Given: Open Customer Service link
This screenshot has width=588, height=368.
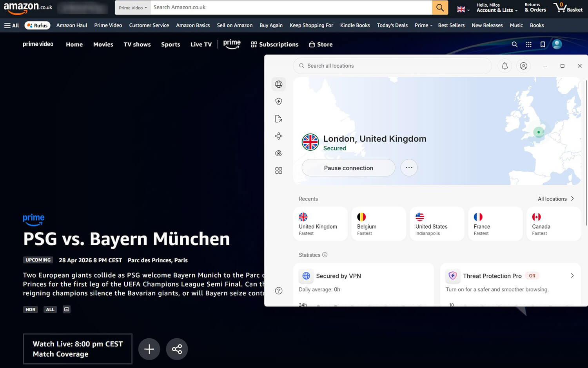Looking at the screenshot, I should [149, 25].
